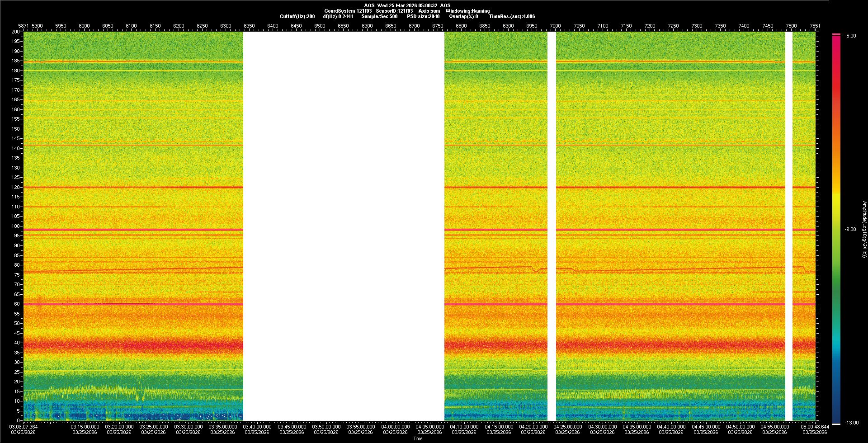Screen dimensions: 868x443
Task: Click the large white data gap region
Action: pyautogui.click(x=344, y=226)
